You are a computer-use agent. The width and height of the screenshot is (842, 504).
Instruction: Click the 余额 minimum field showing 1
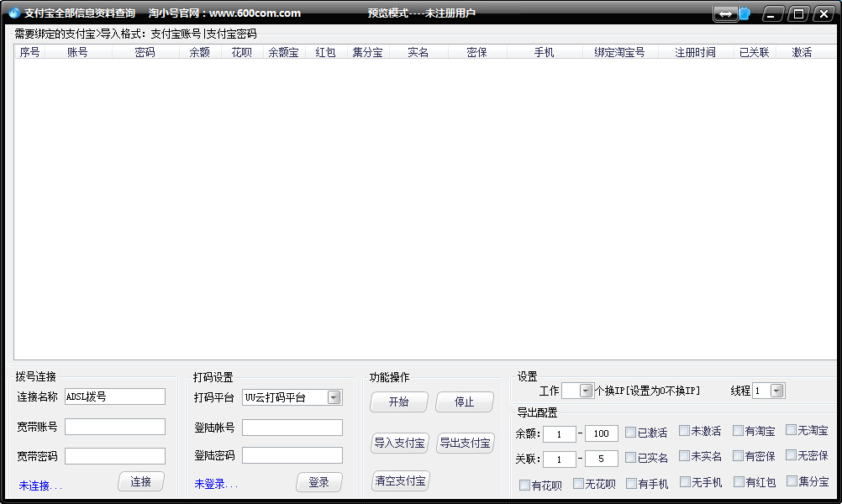pyautogui.click(x=559, y=433)
